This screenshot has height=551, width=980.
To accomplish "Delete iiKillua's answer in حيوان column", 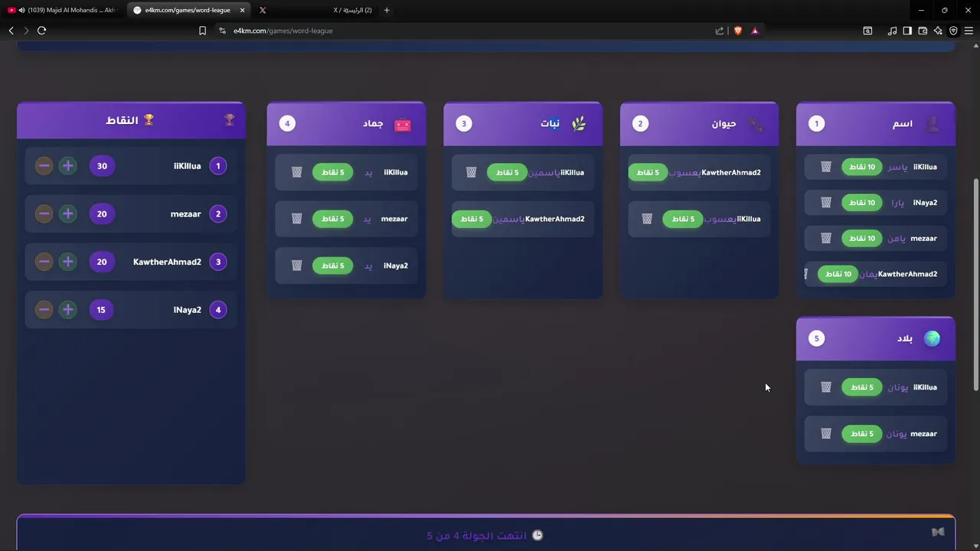I will (x=647, y=219).
